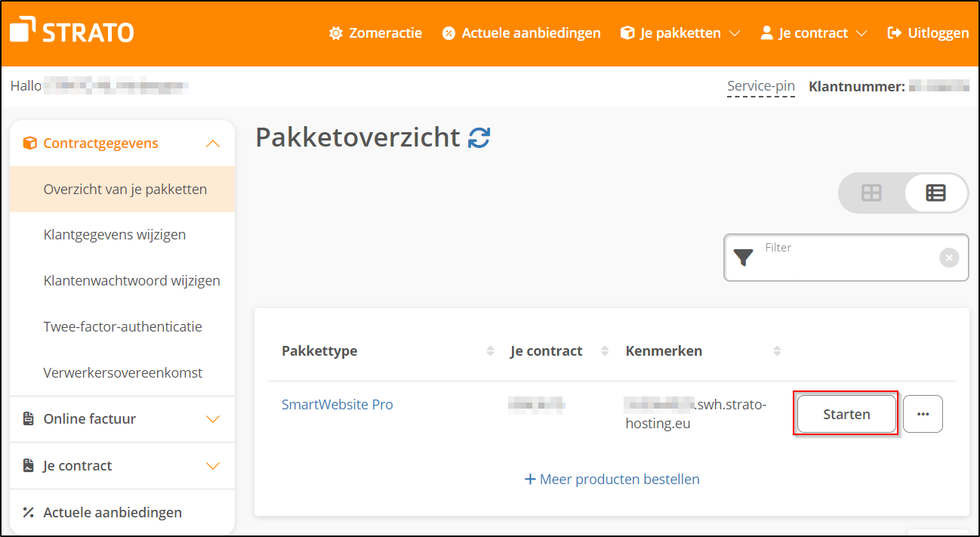Click the STRATO logo
Screen dimensions: 980x537
tap(71, 31)
